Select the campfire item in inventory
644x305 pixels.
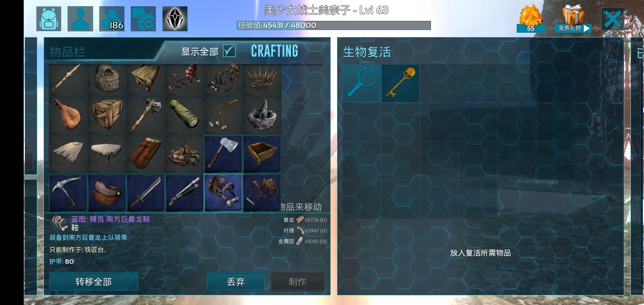[184, 154]
